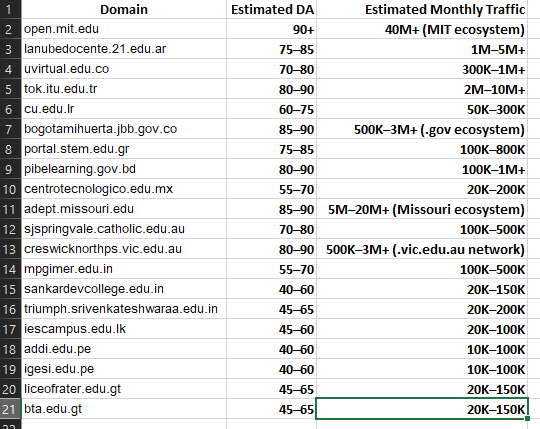The width and height of the screenshot is (540, 429).
Task: Select row header 2
Action: tap(10, 29)
